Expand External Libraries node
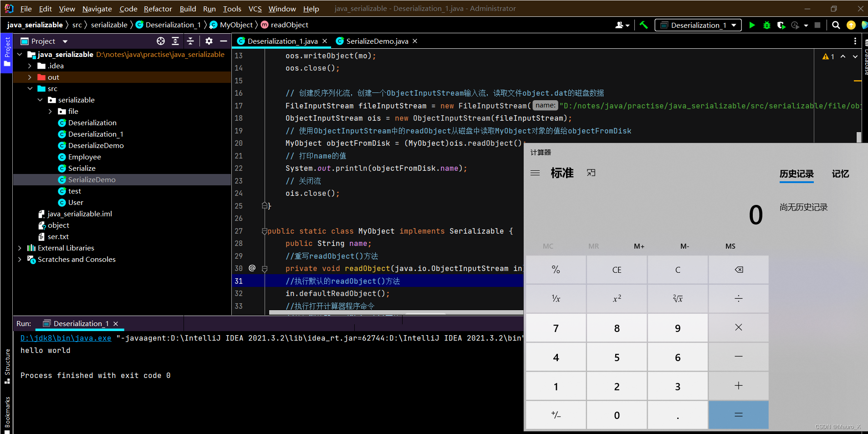The height and width of the screenshot is (434, 868). click(x=20, y=248)
